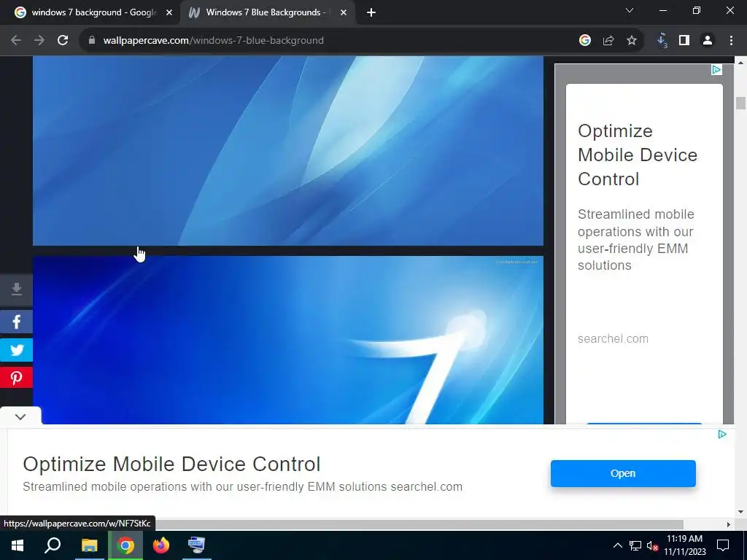Image resolution: width=747 pixels, height=560 pixels.
Task: Launch Firefox from the taskbar
Action: pos(161,545)
